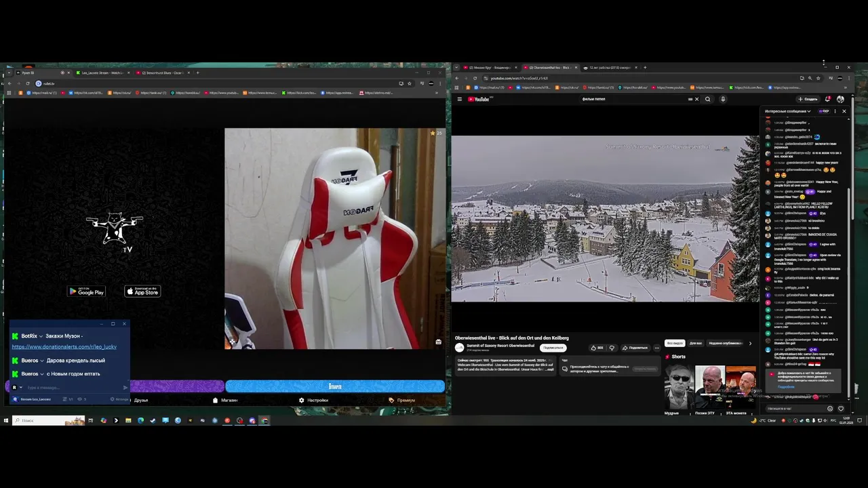Viewport: 868px width, 488px height.
Task: Click the YouTube search field
Action: tap(634, 99)
